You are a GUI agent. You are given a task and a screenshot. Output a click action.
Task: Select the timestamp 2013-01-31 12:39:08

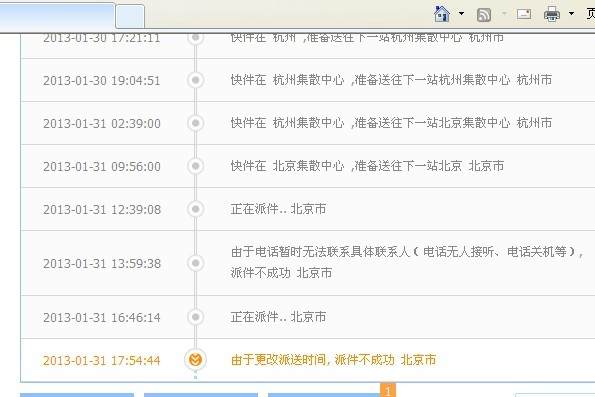pos(102,209)
